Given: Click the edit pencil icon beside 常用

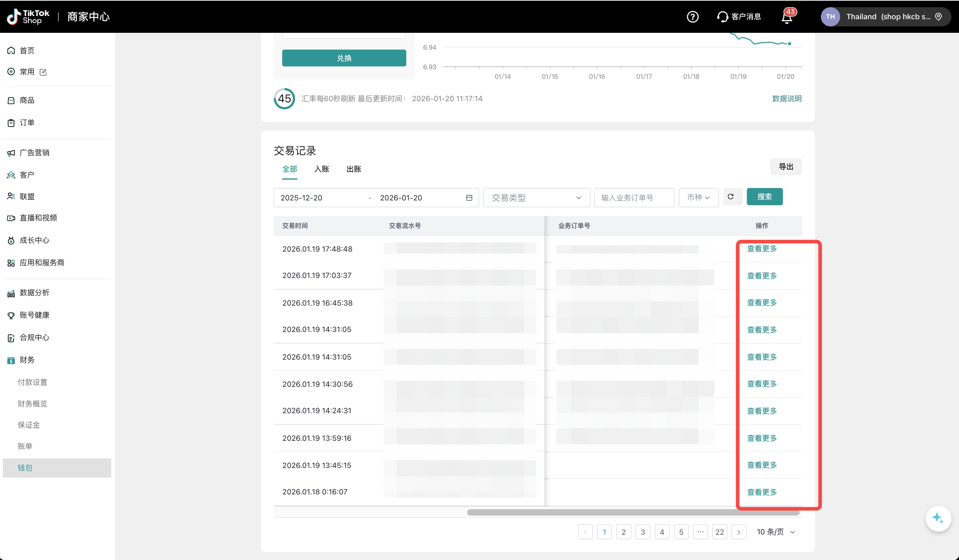Looking at the screenshot, I should coord(43,72).
